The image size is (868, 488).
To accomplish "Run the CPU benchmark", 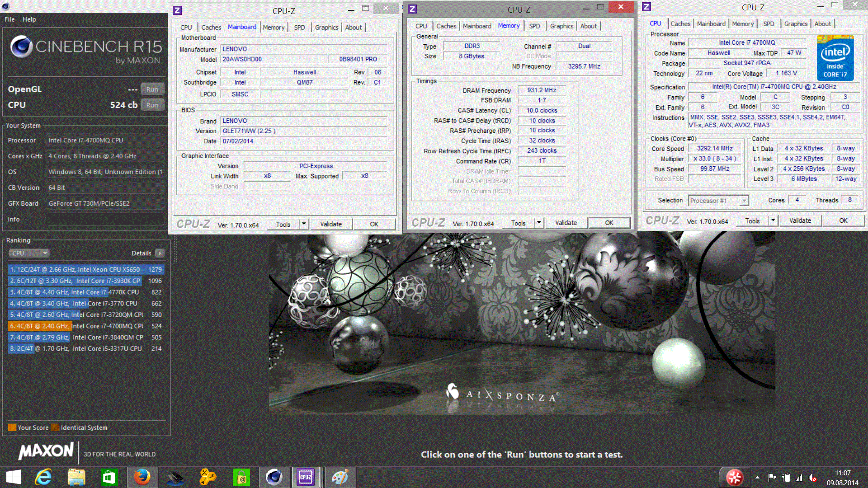I will click(x=152, y=105).
